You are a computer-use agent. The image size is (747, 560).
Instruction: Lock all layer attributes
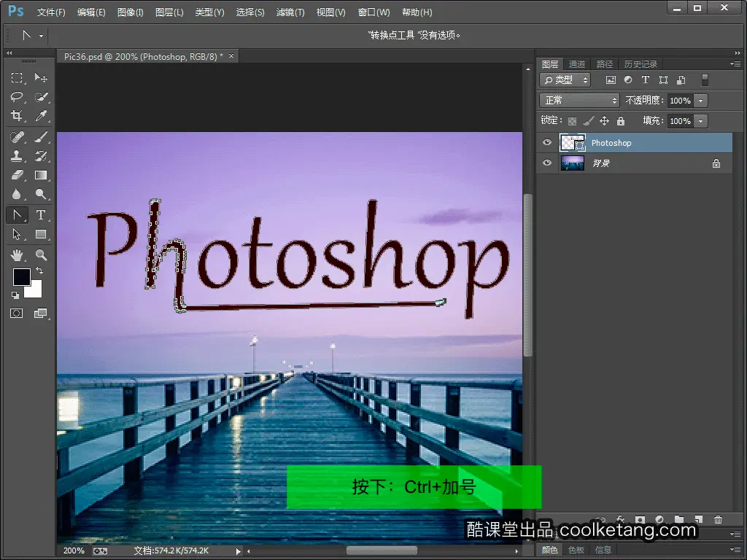(x=620, y=121)
